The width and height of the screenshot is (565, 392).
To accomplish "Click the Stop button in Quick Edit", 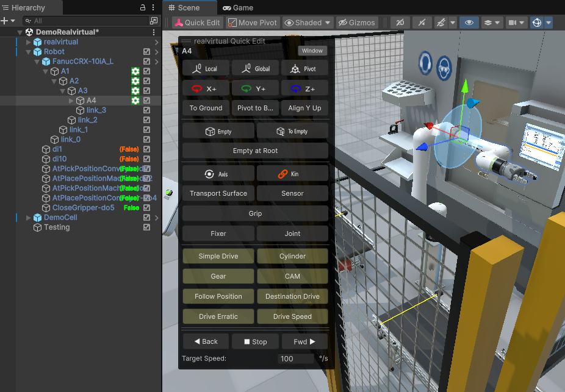I will click(x=255, y=341).
